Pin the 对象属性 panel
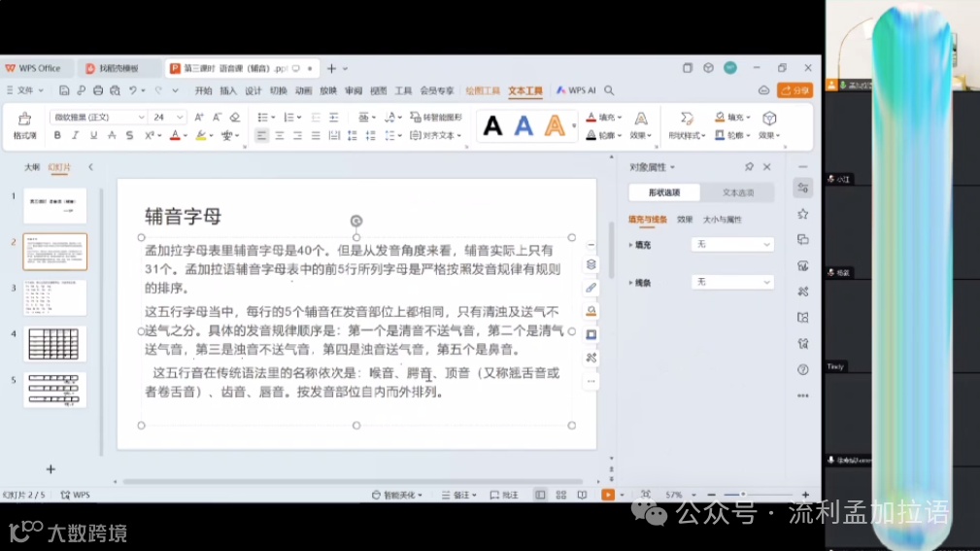 coord(749,167)
